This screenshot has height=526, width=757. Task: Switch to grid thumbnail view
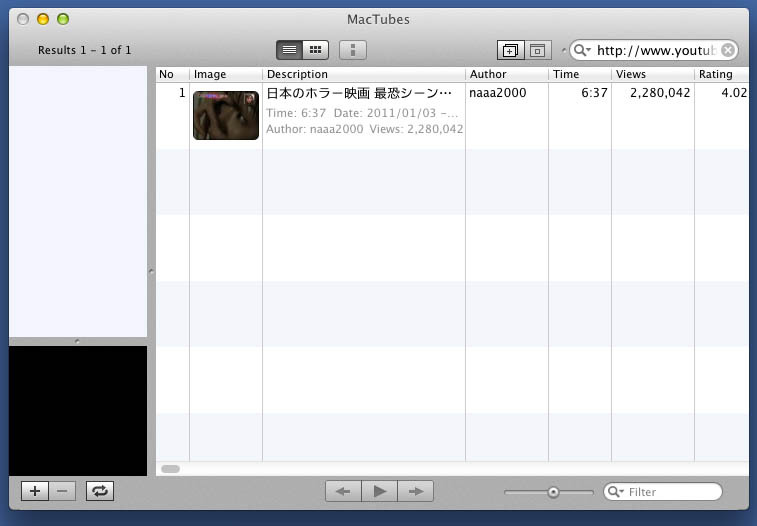tap(316, 50)
